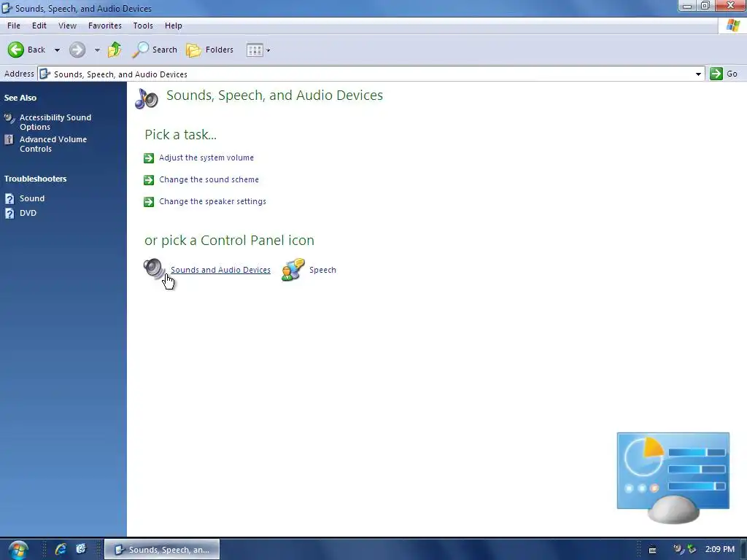Click the Windows flag logo in menu bar

point(732,26)
